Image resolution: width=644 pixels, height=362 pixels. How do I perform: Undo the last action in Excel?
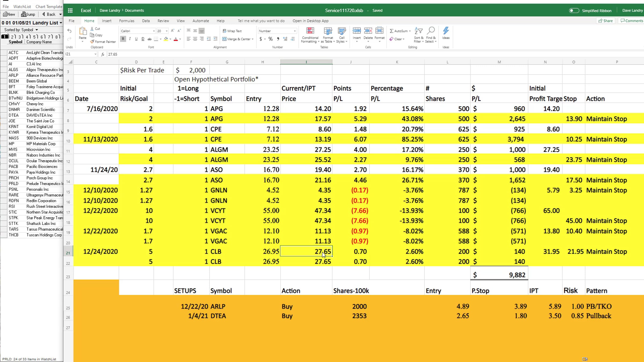[x=69, y=31]
